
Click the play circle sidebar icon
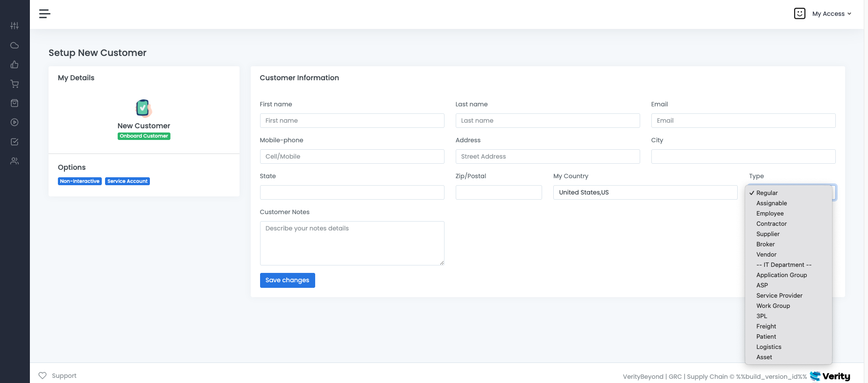click(14, 122)
